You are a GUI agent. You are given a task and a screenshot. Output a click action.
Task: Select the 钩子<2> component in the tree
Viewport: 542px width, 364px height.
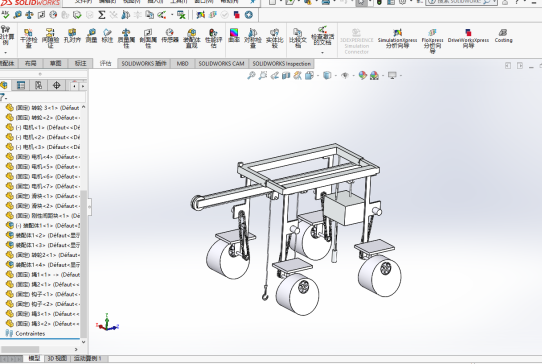point(43,304)
